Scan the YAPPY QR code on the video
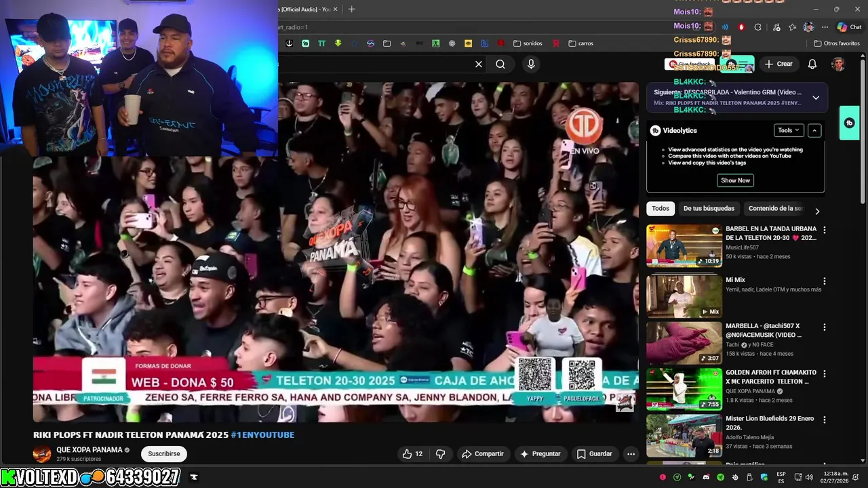The height and width of the screenshot is (488, 868). pyautogui.click(x=535, y=374)
